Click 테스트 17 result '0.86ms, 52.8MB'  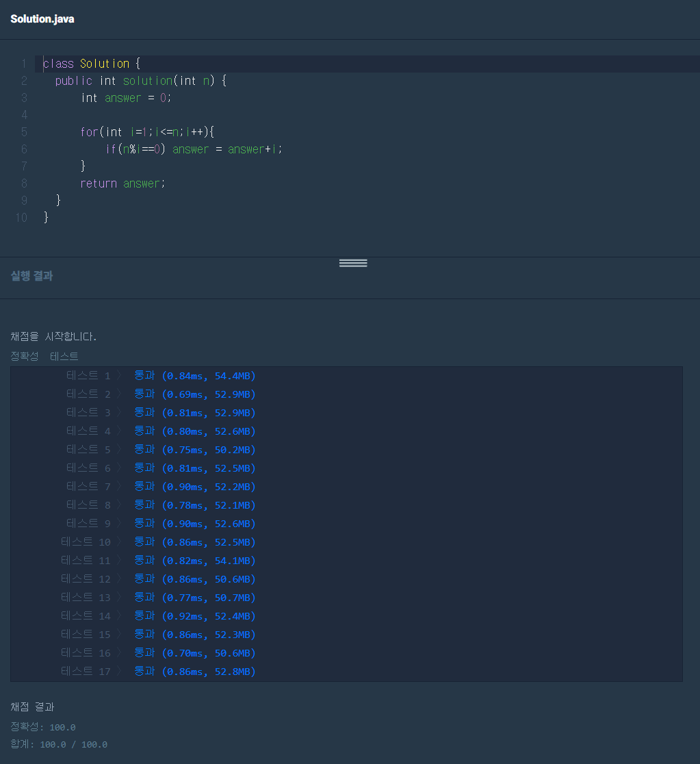click(209, 672)
